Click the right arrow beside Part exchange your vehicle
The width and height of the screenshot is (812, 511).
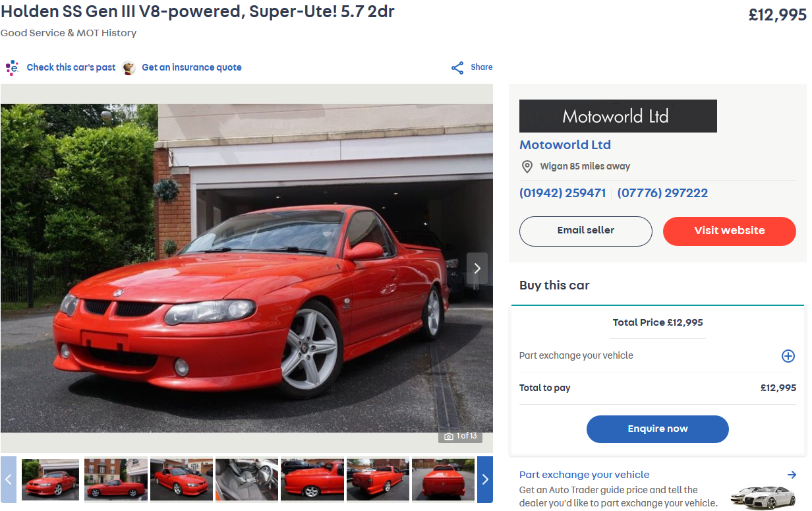pyautogui.click(x=792, y=474)
